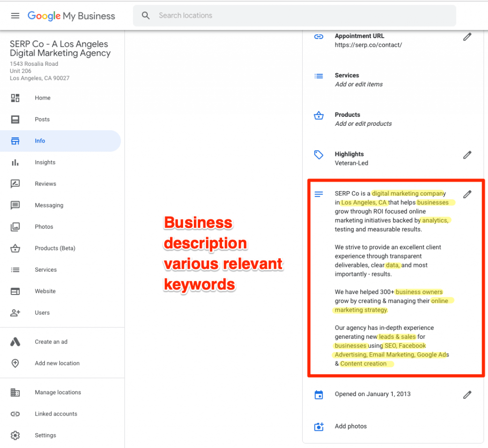The image size is (488, 448).
Task: Focus the Search locations field
Action: click(x=295, y=16)
